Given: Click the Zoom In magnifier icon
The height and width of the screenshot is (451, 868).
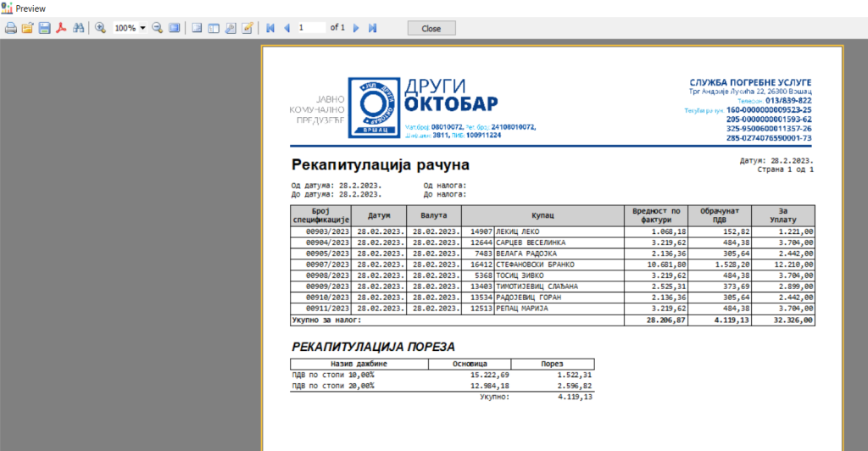Looking at the screenshot, I should tap(100, 28).
